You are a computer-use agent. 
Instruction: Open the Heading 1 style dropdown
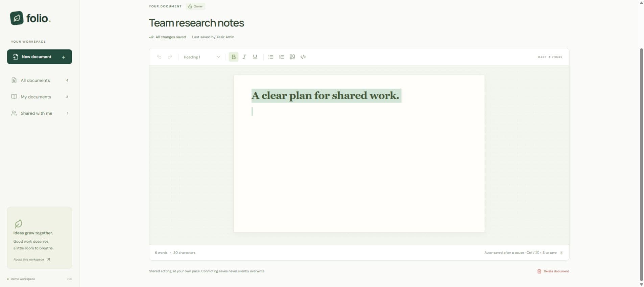202,57
